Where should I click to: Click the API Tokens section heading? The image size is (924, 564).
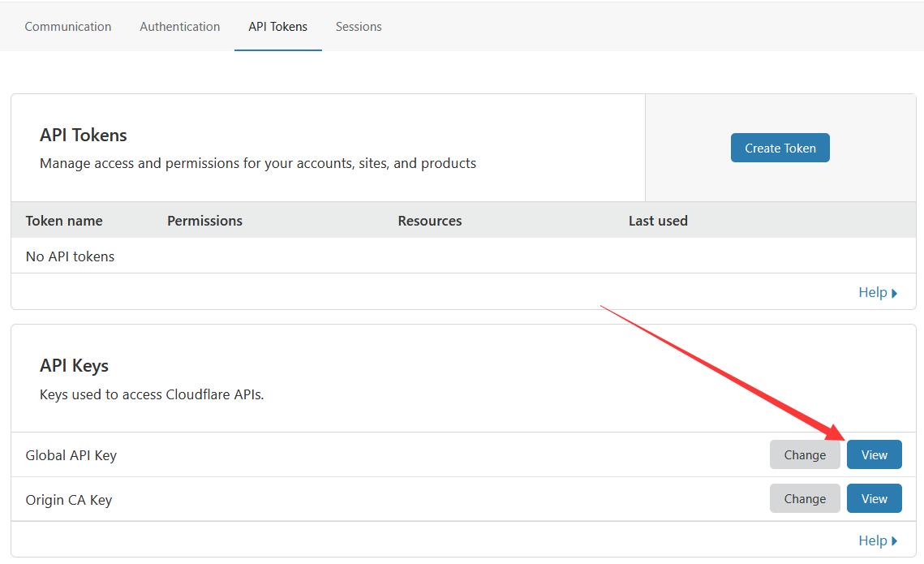pos(84,136)
